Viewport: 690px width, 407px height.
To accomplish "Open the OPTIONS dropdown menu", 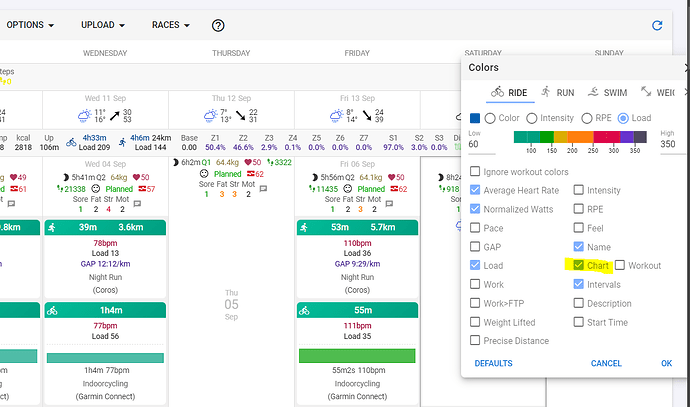I will 30,25.
